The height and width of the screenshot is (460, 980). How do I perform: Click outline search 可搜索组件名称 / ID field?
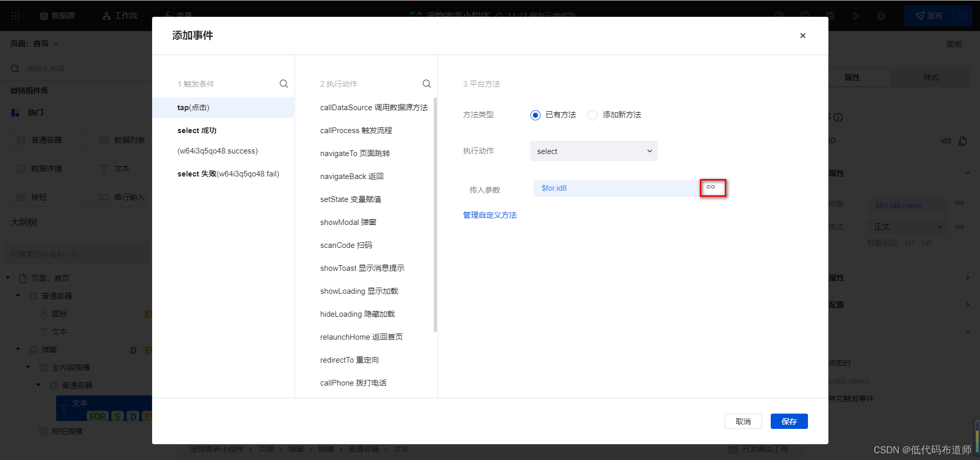78,254
